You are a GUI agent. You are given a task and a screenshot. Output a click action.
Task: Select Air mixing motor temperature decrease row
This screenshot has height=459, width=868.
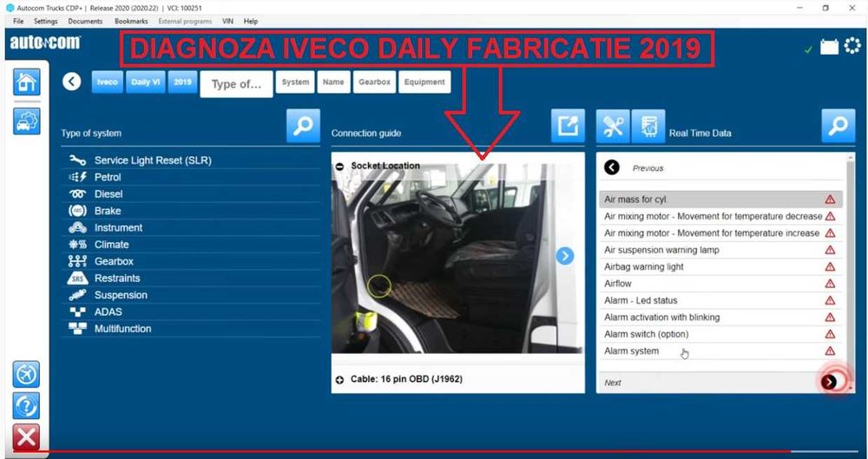click(x=720, y=216)
